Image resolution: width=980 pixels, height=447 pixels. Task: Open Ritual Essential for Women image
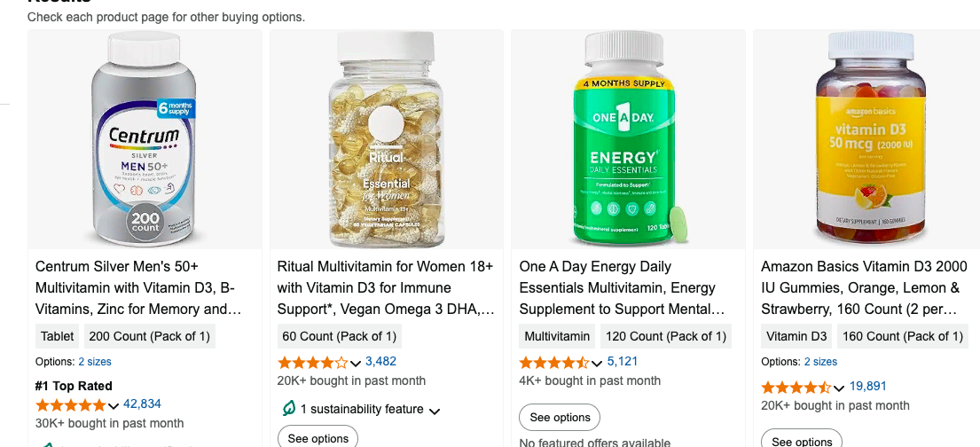click(386, 139)
